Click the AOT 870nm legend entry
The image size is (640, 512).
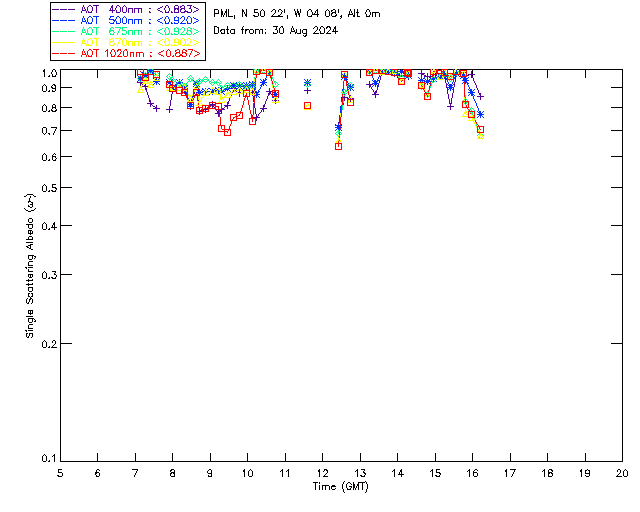point(127,42)
